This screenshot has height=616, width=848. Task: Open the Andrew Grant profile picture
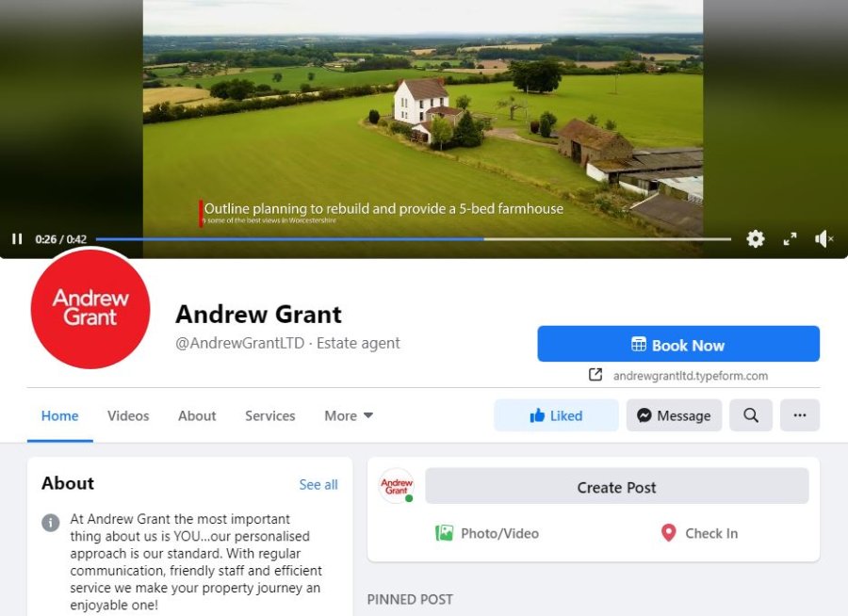point(90,308)
